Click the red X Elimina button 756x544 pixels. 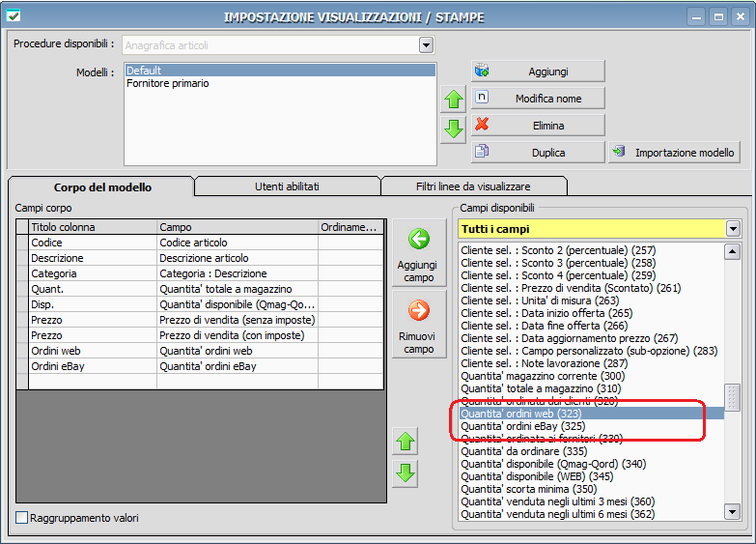[x=538, y=126]
